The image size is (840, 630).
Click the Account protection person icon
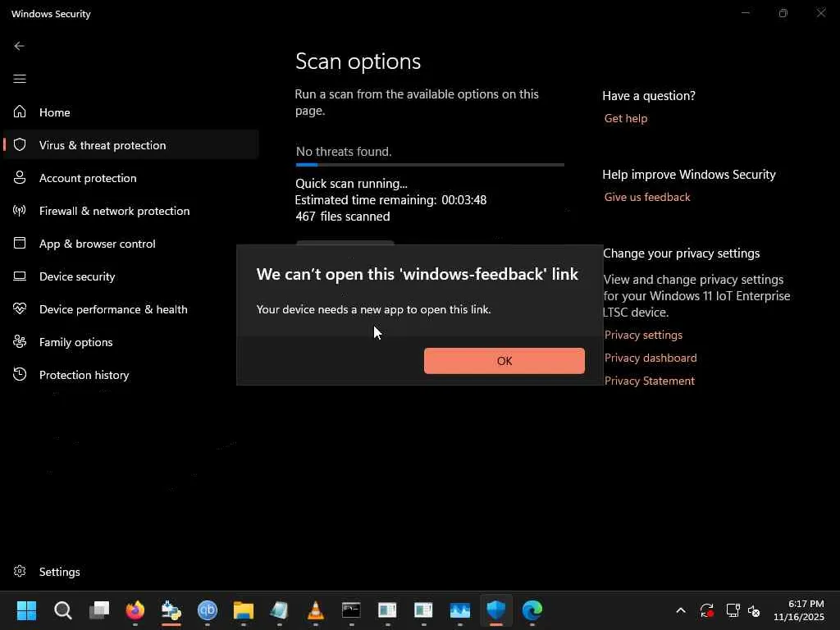pyautogui.click(x=20, y=177)
